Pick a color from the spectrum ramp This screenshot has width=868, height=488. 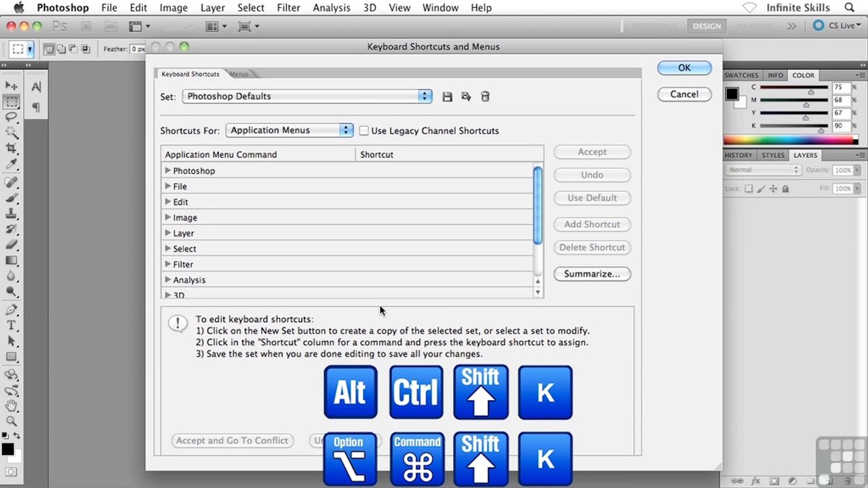(791, 141)
